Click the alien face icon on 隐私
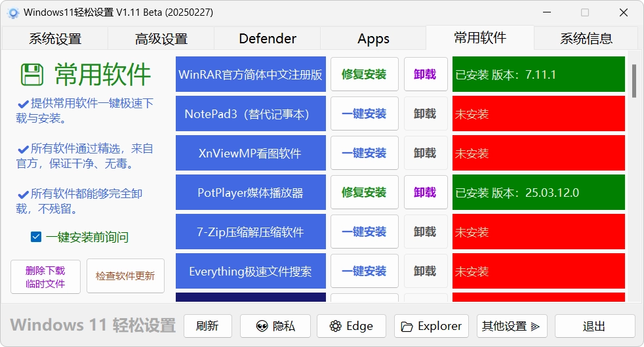Image resolution: width=644 pixels, height=347 pixels. (x=262, y=327)
